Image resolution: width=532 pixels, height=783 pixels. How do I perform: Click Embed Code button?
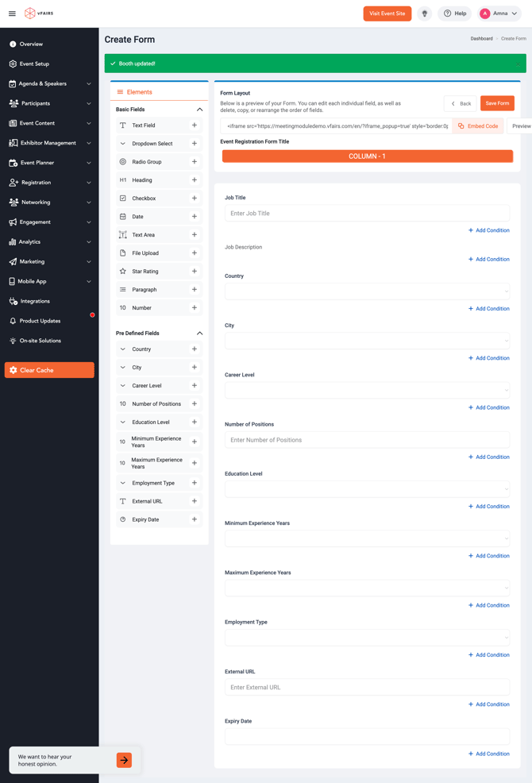[x=478, y=126]
